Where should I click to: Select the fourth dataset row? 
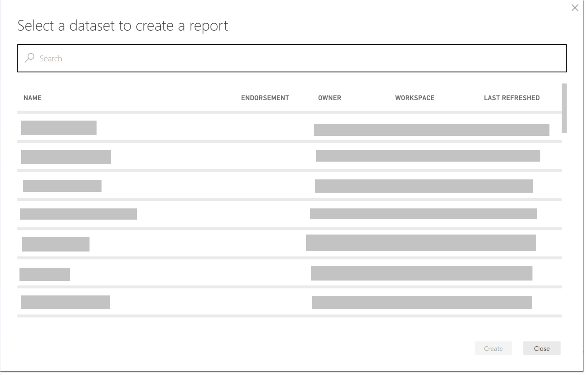(166, 214)
